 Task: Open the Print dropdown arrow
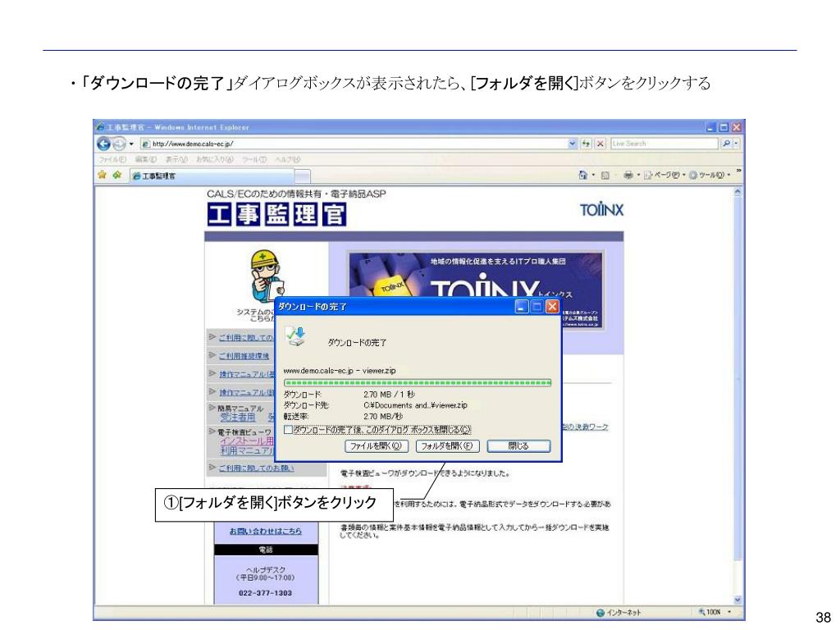pos(638,175)
